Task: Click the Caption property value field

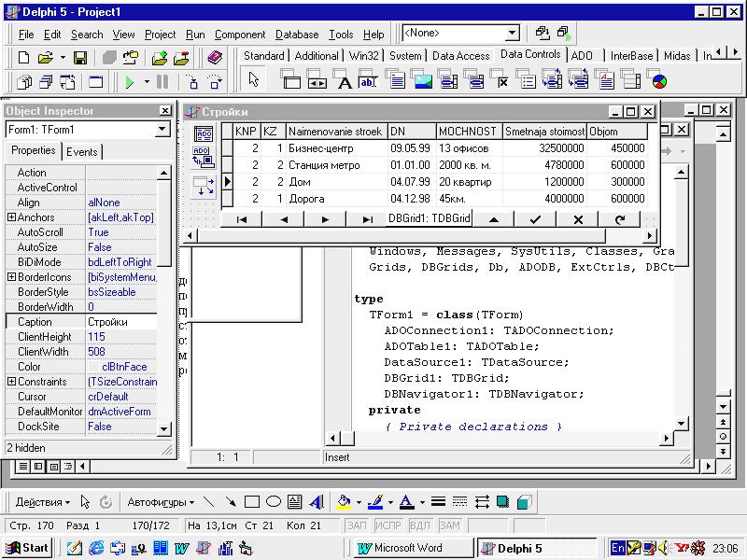Action: pos(121,322)
